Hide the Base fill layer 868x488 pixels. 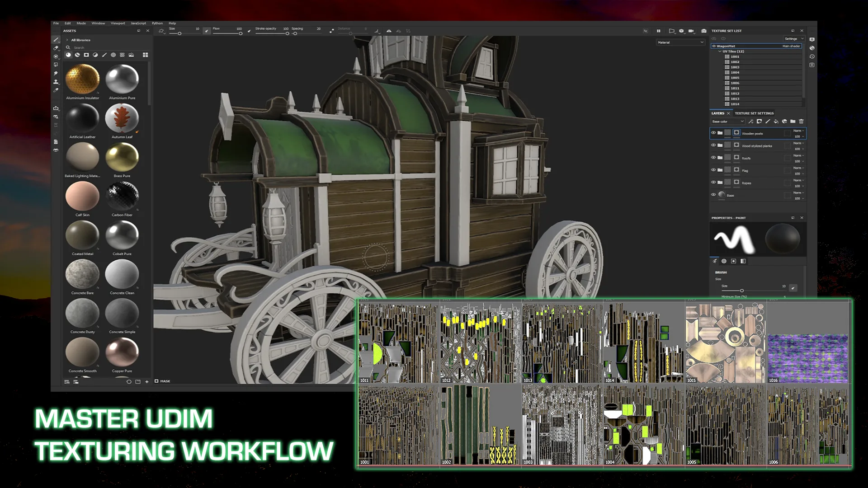tap(713, 195)
